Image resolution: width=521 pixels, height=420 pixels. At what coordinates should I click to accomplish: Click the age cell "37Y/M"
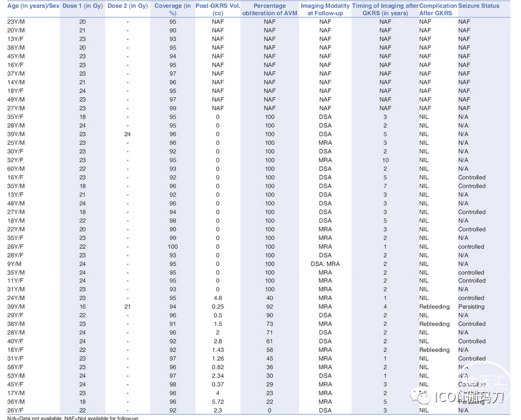coord(16,74)
